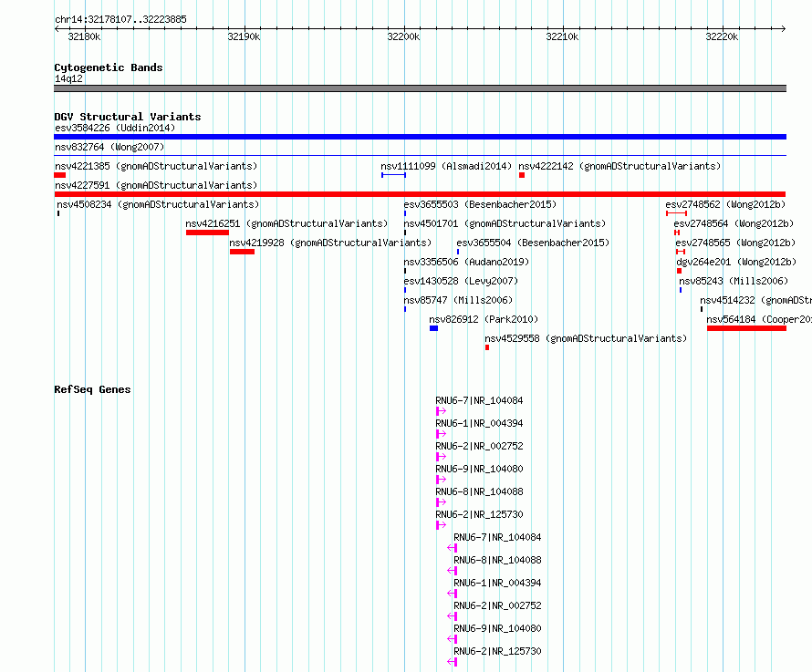Select the nsv4508234 gnomAD variant label

[x=158, y=204]
